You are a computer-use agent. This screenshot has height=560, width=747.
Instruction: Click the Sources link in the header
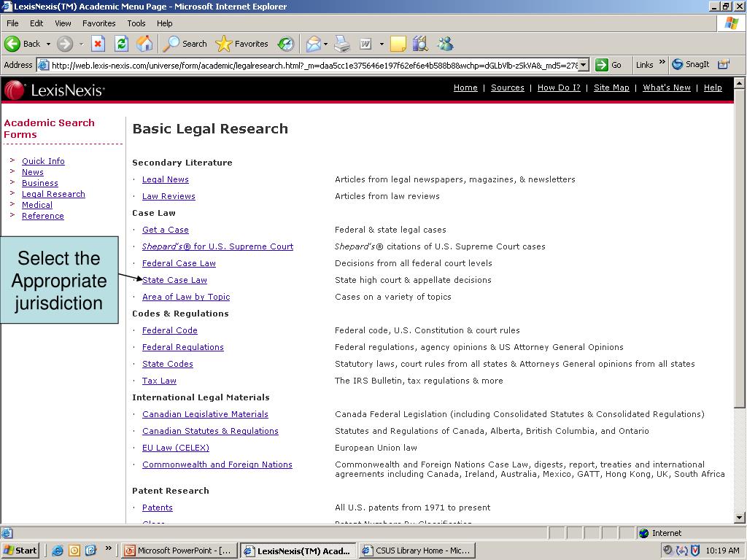point(508,87)
